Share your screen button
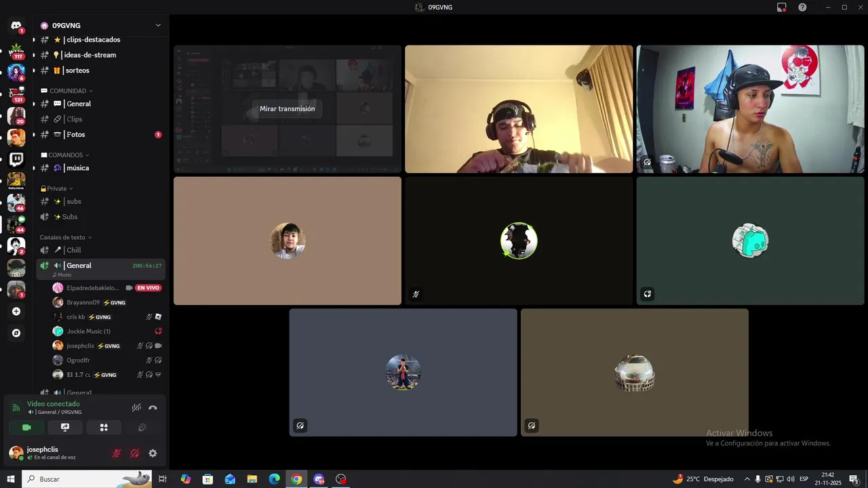 coord(65,427)
